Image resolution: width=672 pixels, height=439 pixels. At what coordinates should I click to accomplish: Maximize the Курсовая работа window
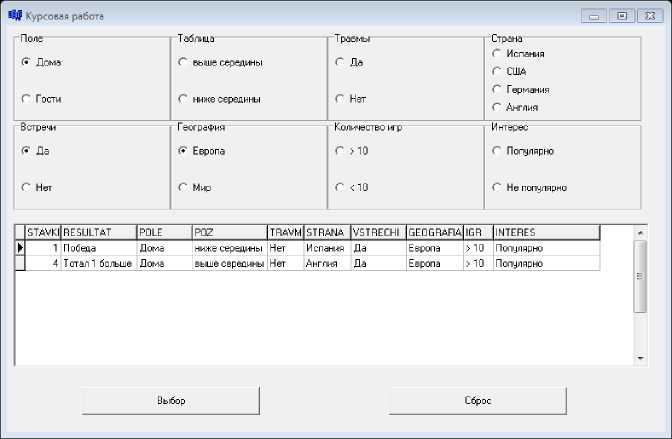coord(622,16)
